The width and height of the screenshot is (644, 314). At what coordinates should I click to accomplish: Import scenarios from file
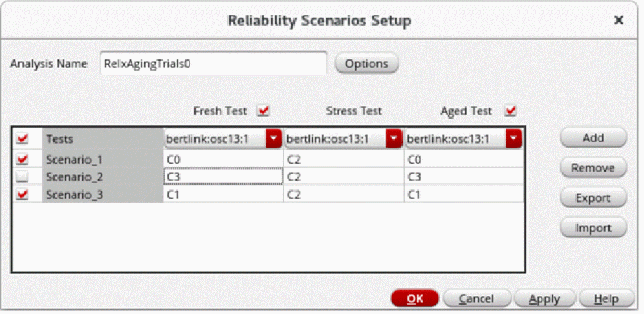[593, 228]
